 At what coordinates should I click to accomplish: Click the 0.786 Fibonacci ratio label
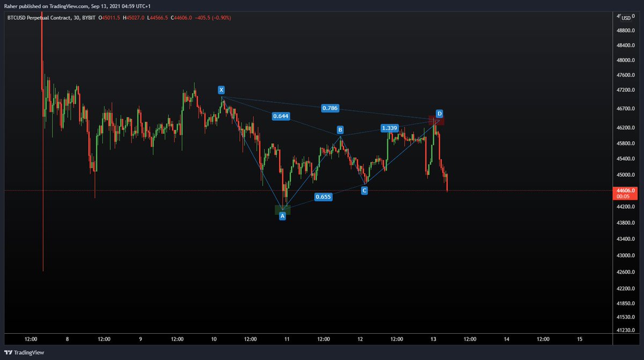click(x=331, y=108)
